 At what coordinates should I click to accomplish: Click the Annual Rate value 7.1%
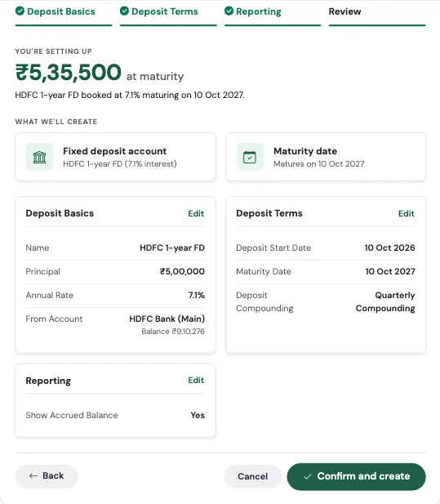(196, 295)
